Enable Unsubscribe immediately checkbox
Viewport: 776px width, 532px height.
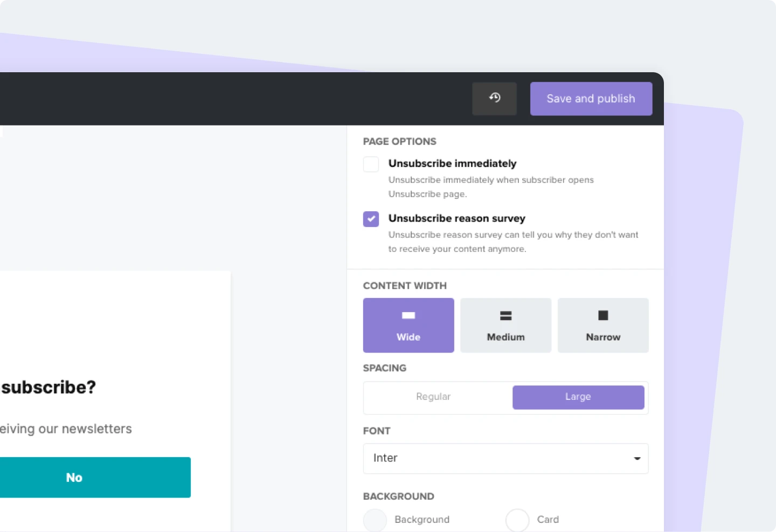pyautogui.click(x=371, y=164)
